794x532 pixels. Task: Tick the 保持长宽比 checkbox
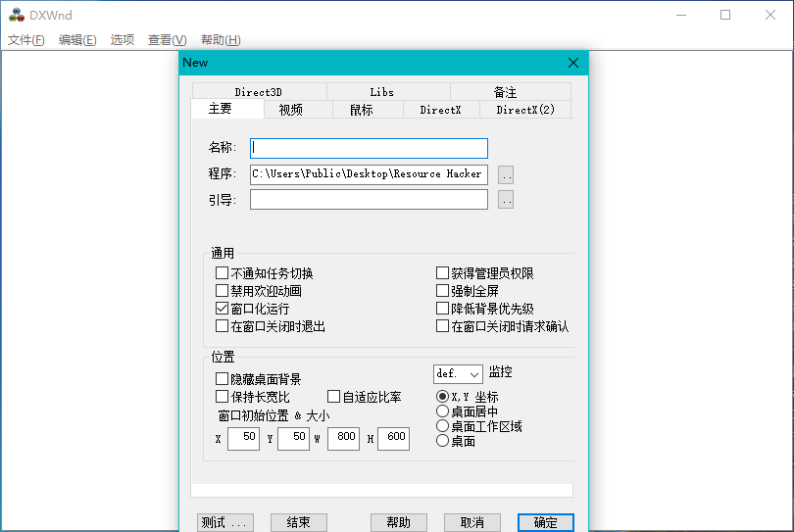222,397
